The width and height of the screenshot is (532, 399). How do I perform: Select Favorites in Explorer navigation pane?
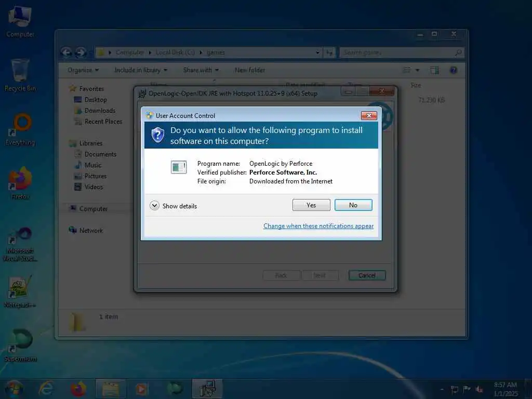click(x=91, y=88)
